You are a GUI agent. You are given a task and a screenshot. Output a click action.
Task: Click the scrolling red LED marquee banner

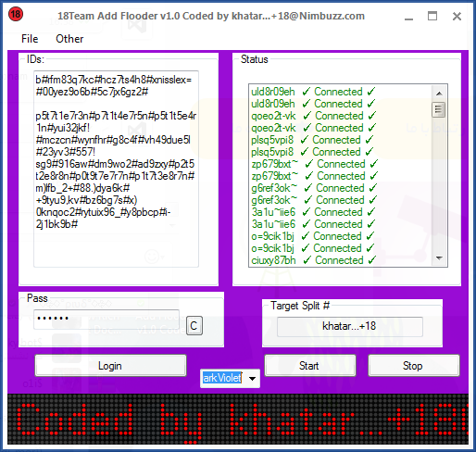[238, 419]
